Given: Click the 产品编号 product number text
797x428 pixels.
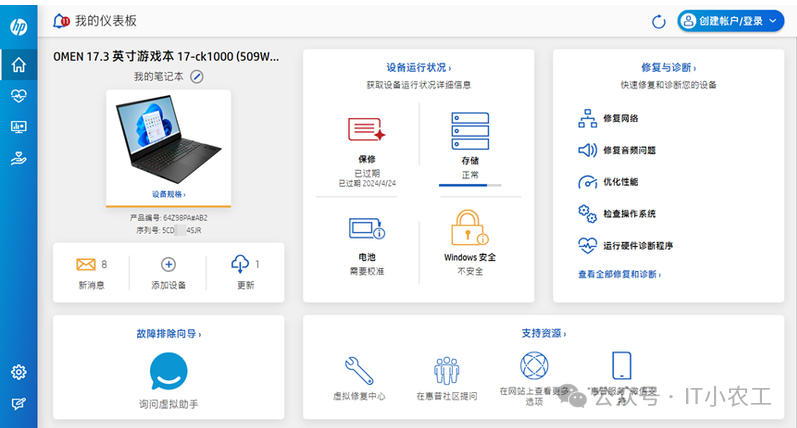Looking at the screenshot, I should [x=168, y=218].
